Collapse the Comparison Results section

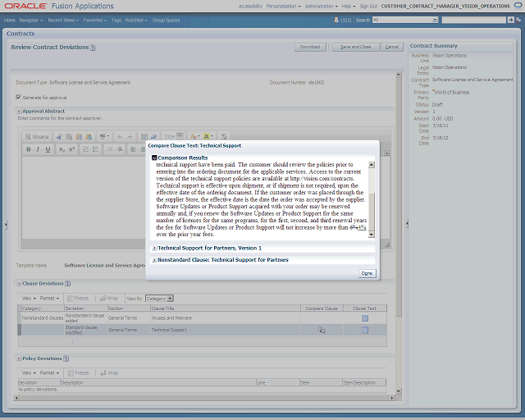(154, 157)
